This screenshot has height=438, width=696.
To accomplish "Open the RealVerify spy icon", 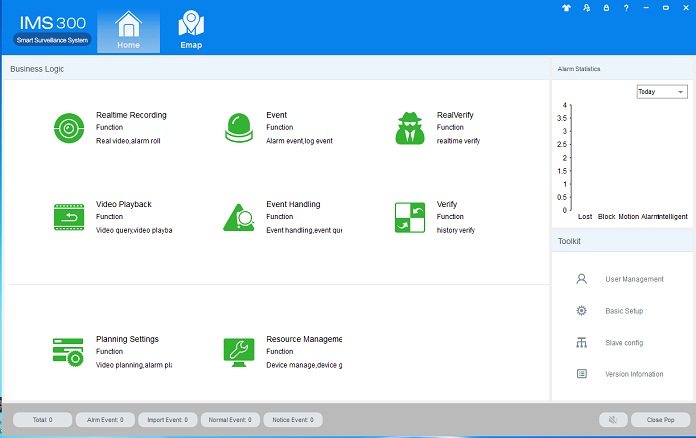I will coord(410,128).
